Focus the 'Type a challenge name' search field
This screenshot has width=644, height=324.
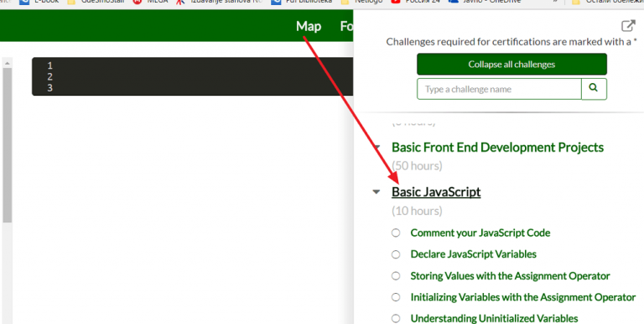coord(499,89)
